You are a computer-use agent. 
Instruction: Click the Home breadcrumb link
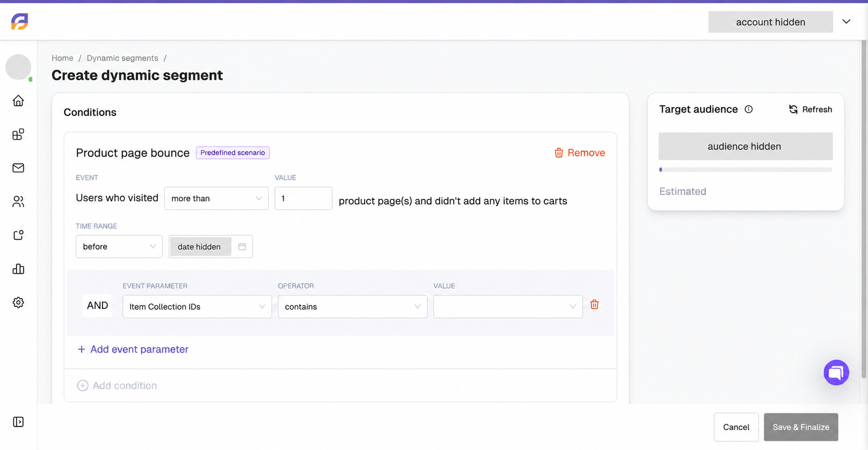[x=62, y=58]
